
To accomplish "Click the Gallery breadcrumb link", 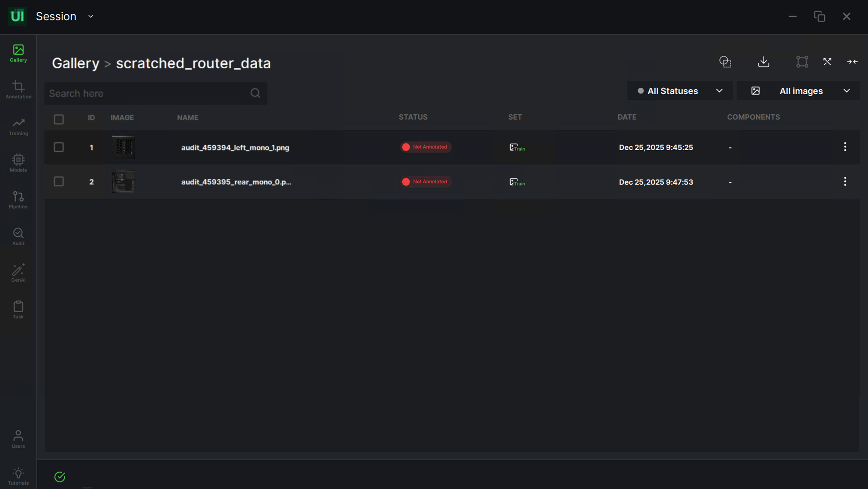I will tap(75, 63).
